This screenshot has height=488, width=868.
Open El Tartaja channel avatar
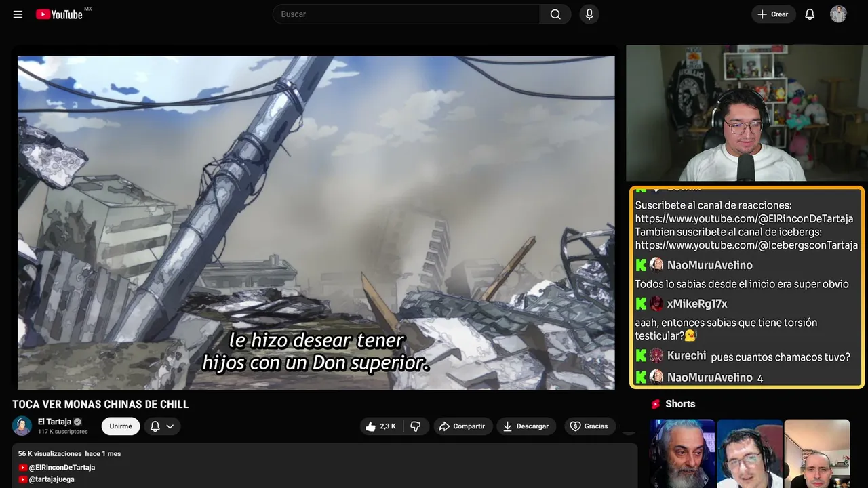click(22, 426)
